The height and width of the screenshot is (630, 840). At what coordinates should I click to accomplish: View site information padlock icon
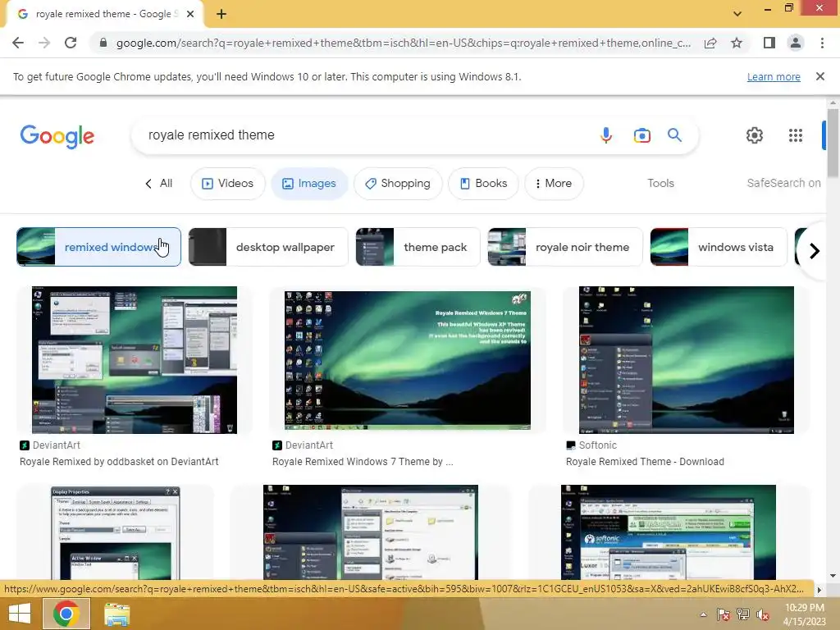(x=103, y=43)
